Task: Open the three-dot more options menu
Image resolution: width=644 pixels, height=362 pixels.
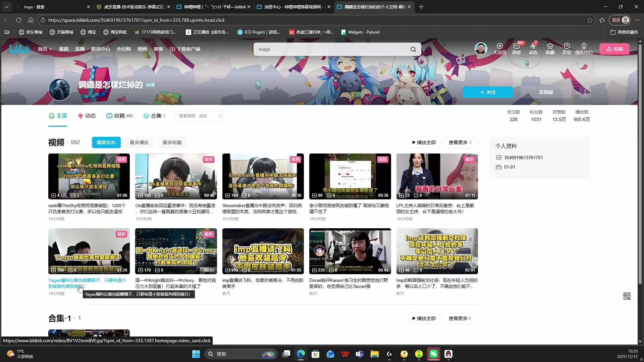Action: pyautogui.click(x=585, y=92)
